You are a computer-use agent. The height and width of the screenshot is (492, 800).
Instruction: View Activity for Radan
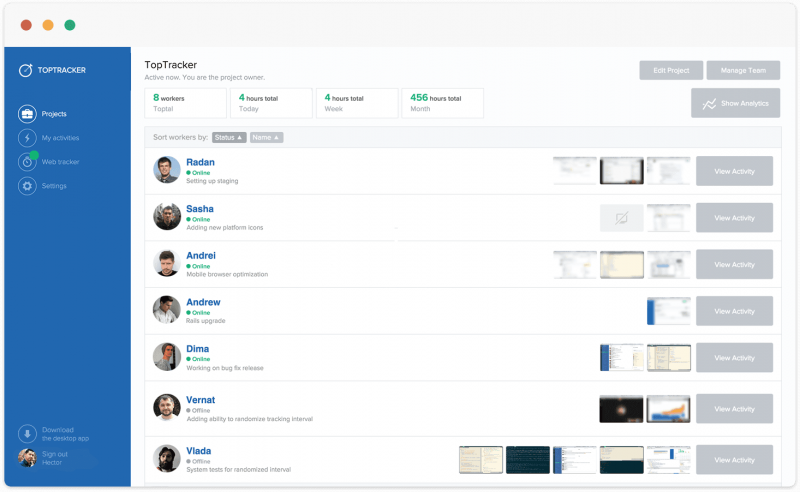coord(734,171)
